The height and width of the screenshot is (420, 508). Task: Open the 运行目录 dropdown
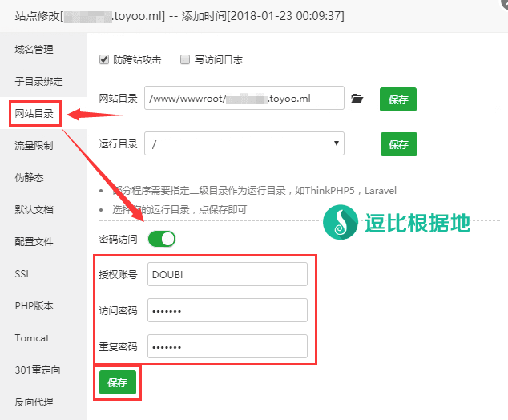coord(244,144)
